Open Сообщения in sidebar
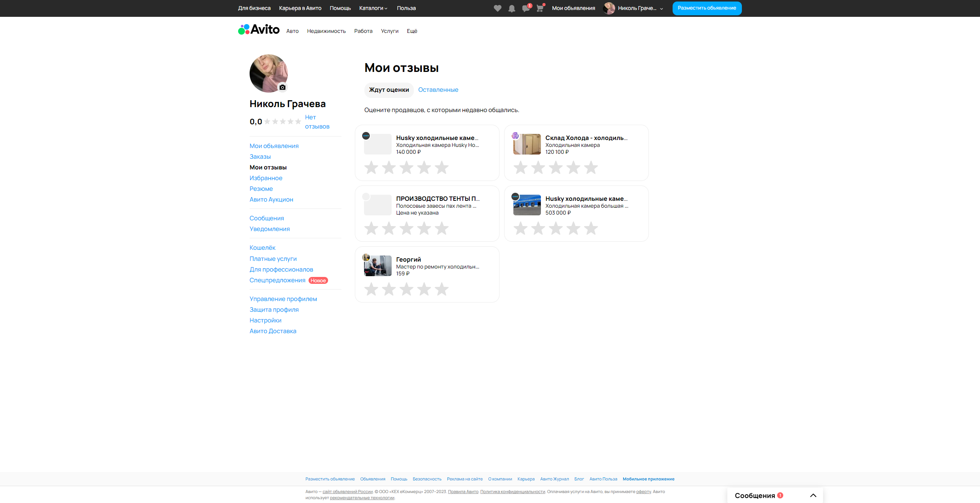This screenshot has height=503, width=980. point(267,218)
